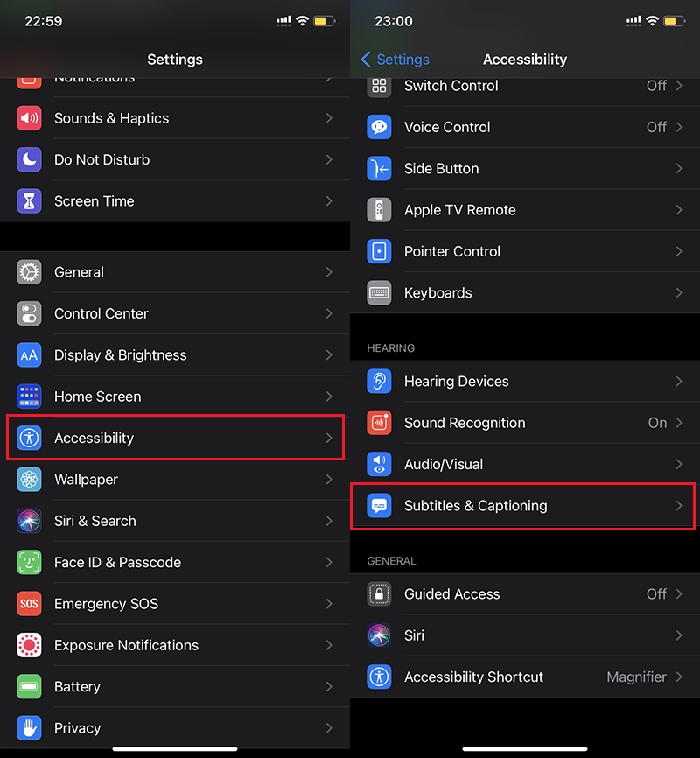Tap the Subtitles & Captioning icon
The image size is (700, 758).
(379, 506)
